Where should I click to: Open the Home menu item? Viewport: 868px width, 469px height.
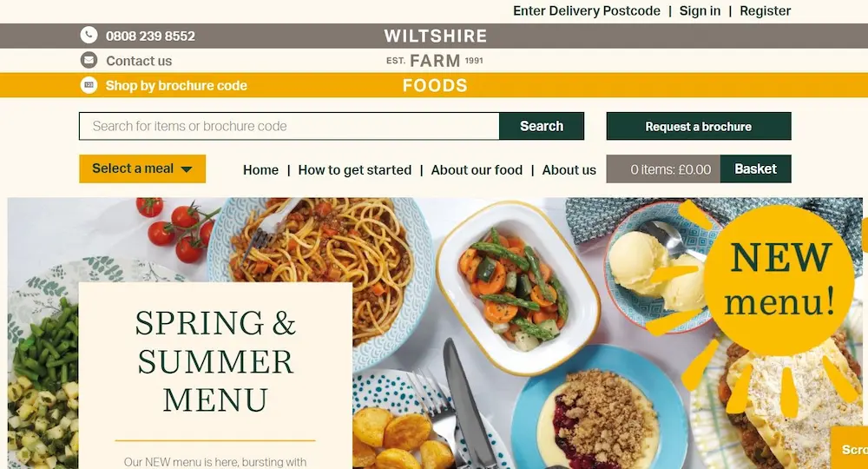point(260,170)
